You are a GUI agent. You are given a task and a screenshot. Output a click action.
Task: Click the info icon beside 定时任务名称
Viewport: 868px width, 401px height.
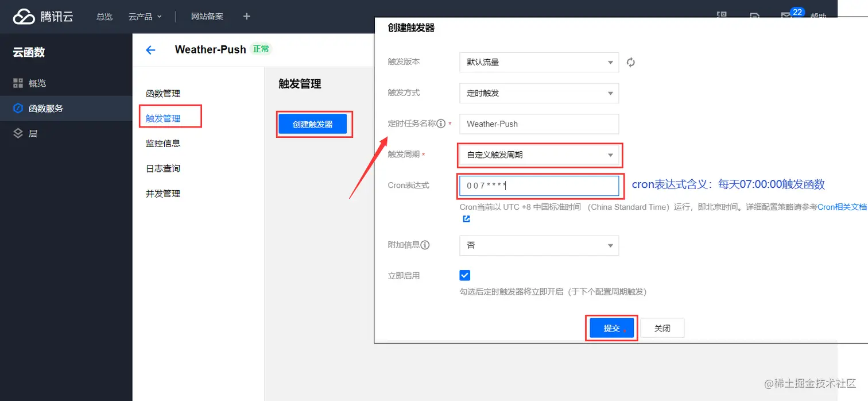click(x=441, y=124)
